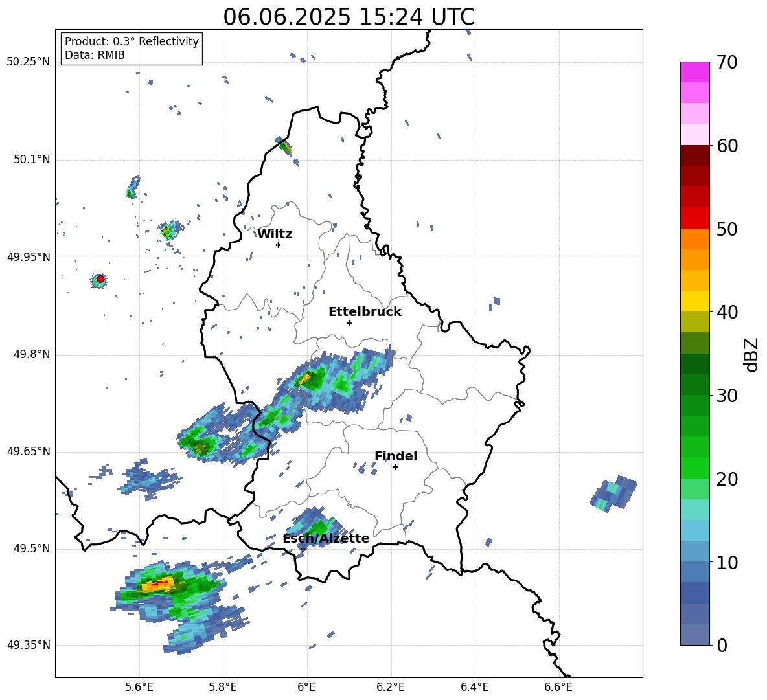This screenshot has height=700, width=767.
Task: Click the 49.5°N latitude label
Action: [32, 548]
